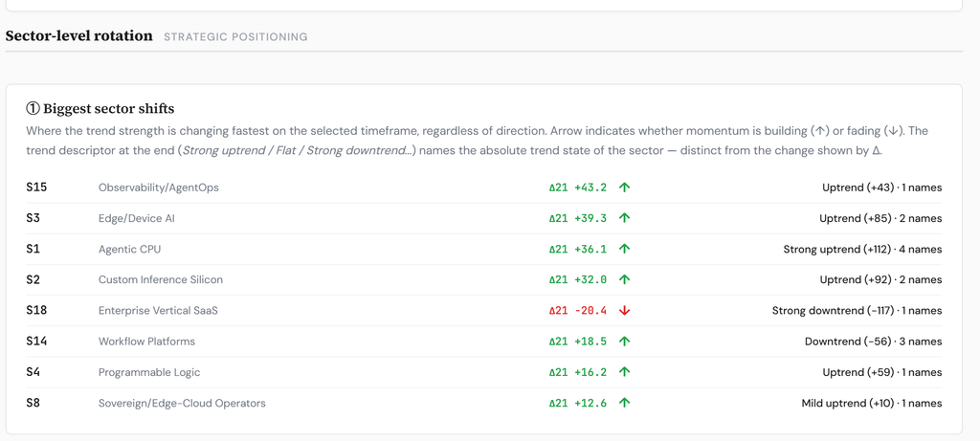Click the up arrow for Custom Inference Silicon
The image size is (980, 441).
point(624,280)
